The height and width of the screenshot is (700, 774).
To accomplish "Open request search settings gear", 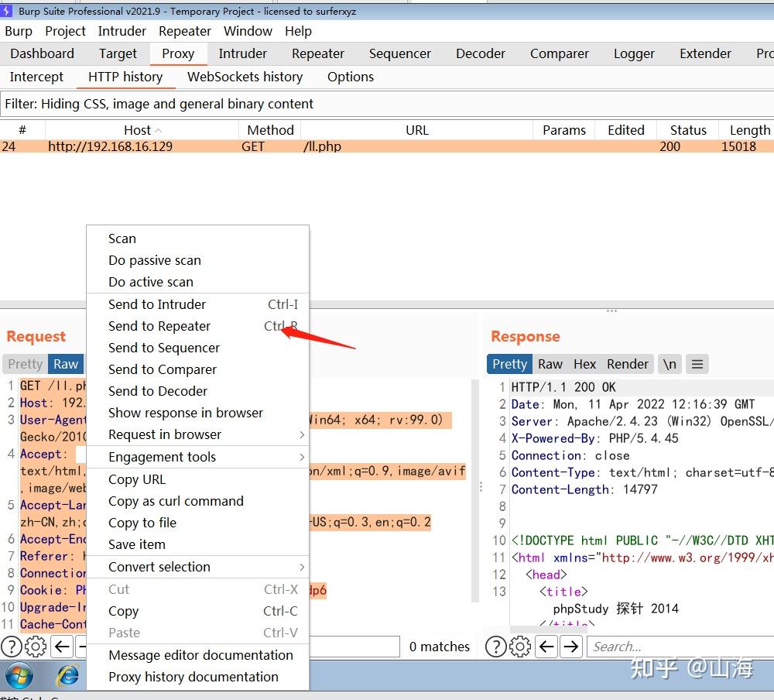I will (x=36, y=647).
